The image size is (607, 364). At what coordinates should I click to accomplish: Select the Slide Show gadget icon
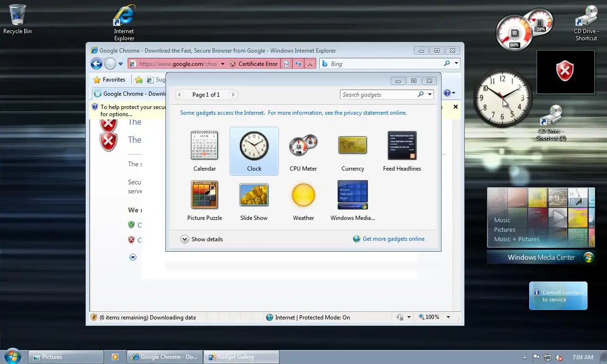click(x=254, y=195)
